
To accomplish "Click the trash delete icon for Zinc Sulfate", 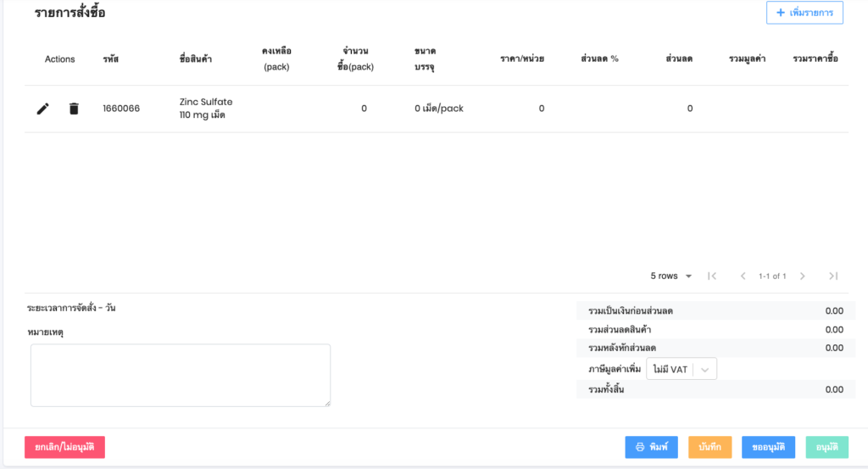I will tap(74, 109).
